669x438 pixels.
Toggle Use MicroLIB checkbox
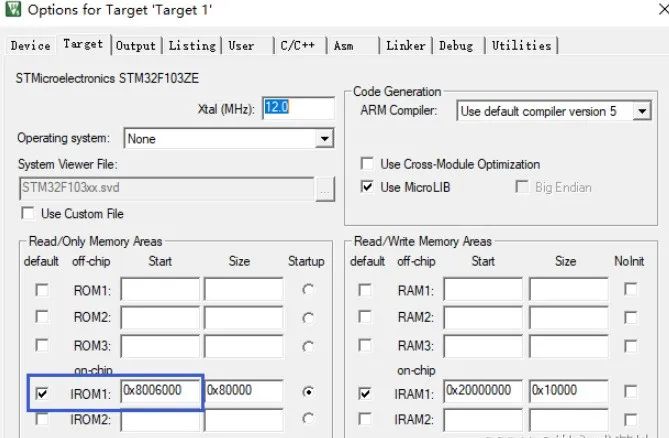click(367, 187)
